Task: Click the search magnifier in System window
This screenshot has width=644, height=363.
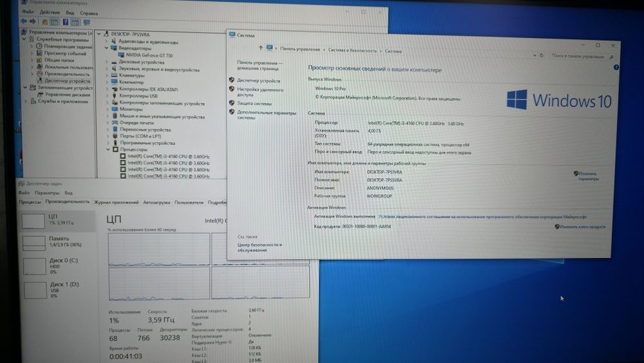Action: 612,57
